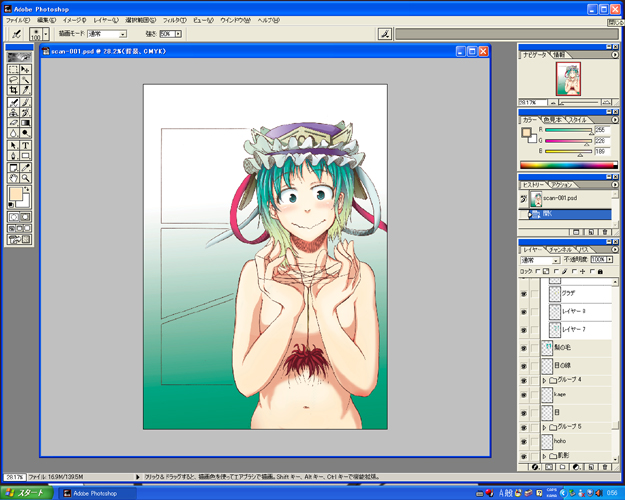Viewport: 625px width, 500px height.
Task: Select the Airbrush tool
Action: click(x=14, y=102)
